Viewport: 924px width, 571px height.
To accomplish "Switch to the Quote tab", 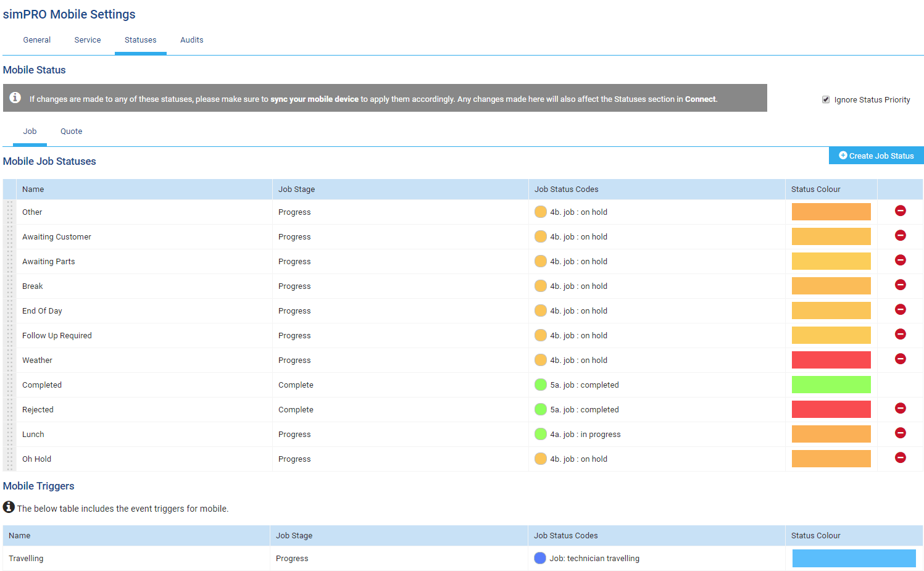I will point(71,131).
